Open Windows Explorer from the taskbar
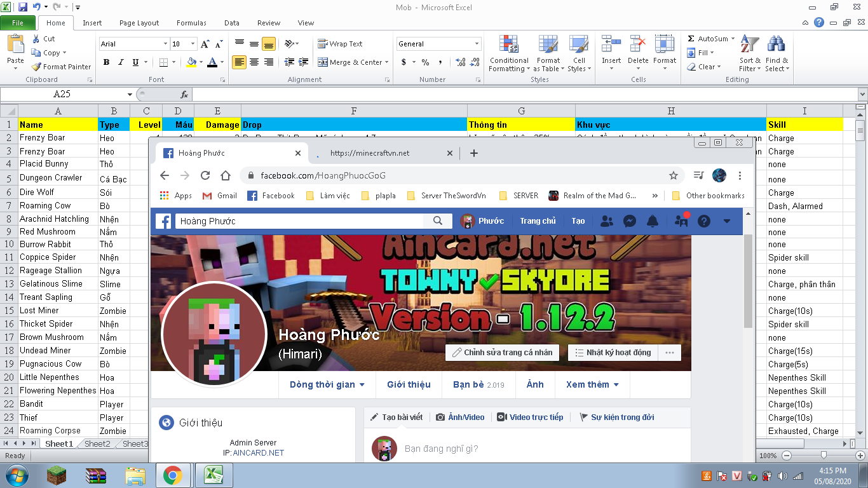 [135, 475]
